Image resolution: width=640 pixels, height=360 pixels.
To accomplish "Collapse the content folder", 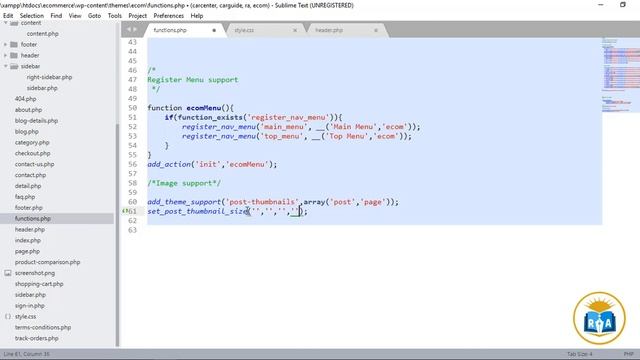I will pyautogui.click(x=6, y=23).
